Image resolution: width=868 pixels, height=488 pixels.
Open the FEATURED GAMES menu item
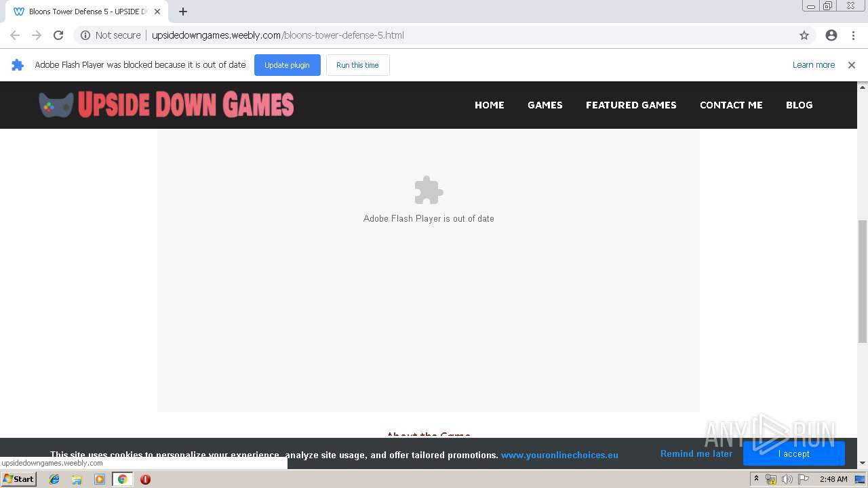click(631, 105)
